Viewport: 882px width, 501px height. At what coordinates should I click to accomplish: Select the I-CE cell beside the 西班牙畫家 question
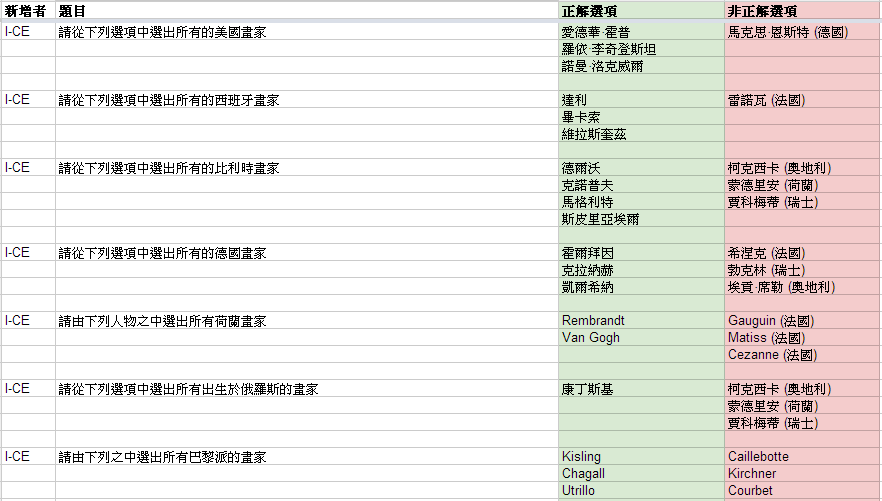[x=28, y=100]
